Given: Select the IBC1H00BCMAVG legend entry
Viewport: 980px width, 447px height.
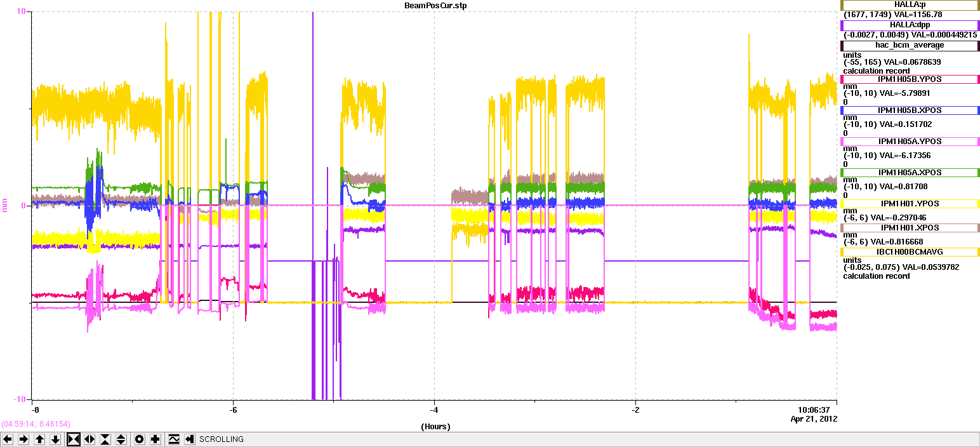Looking at the screenshot, I should point(910,251).
